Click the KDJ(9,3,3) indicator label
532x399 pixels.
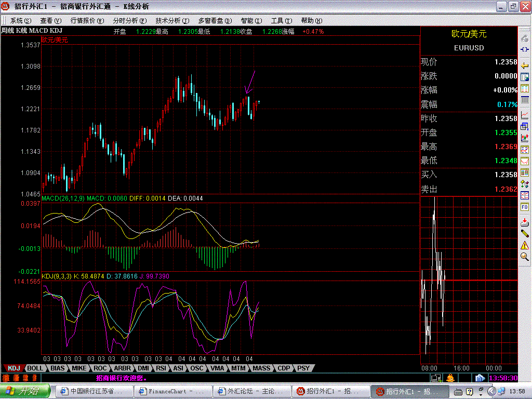(57, 276)
